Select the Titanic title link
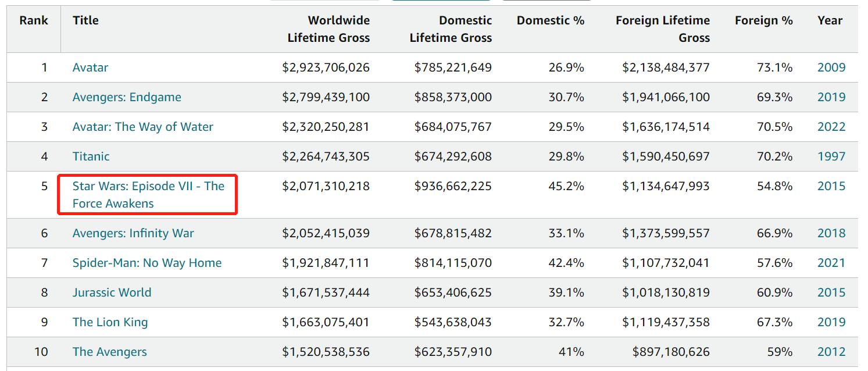This screenshot has width=868, height=371. click(91, 156)
